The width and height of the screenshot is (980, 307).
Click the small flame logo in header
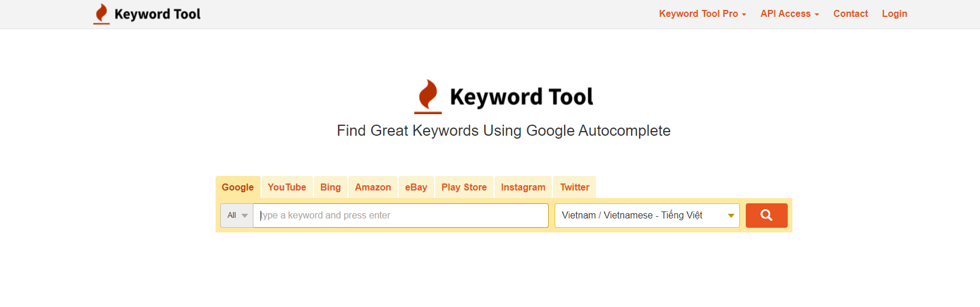click(x=101, y=14)
